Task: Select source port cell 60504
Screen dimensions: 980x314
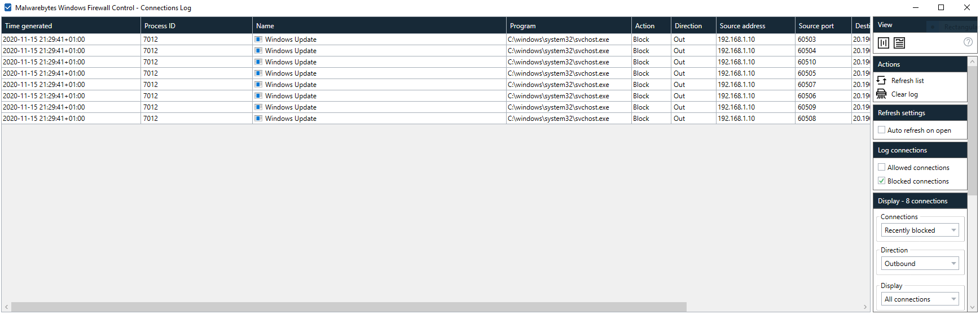Action: coord(823,51)
